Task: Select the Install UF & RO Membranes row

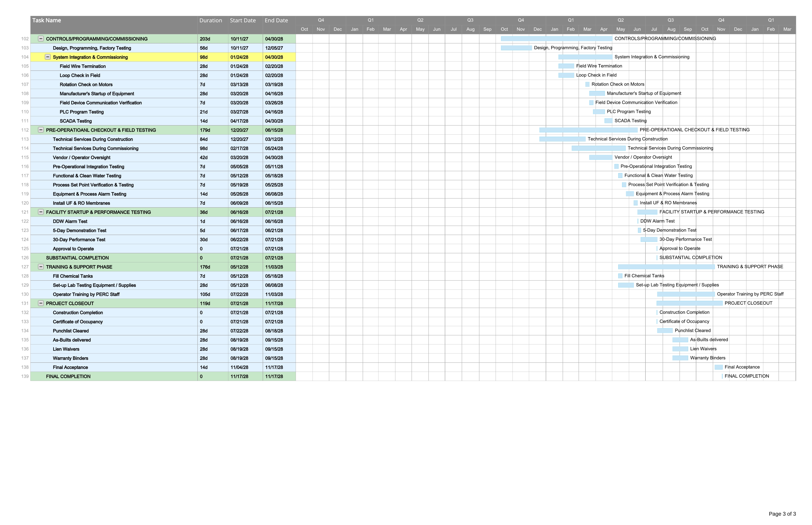Action: [x=163, y=203]
